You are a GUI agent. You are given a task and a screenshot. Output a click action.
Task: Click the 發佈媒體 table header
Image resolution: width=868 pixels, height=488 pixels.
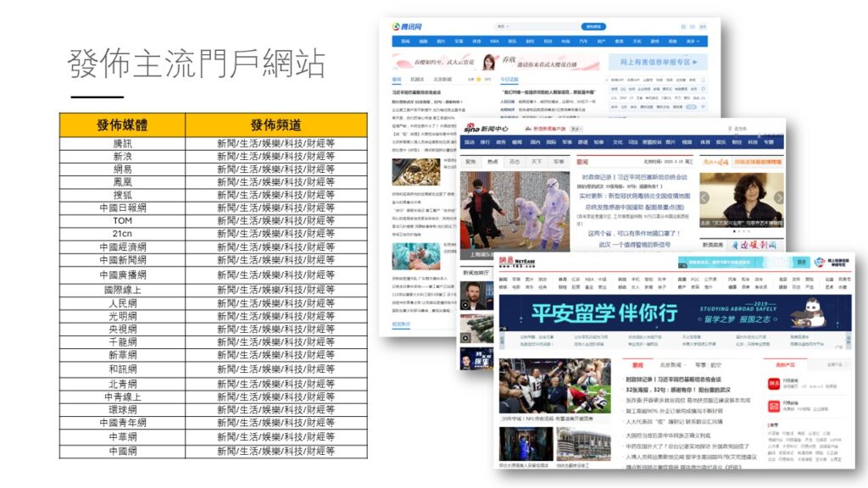tap(122, 125)
